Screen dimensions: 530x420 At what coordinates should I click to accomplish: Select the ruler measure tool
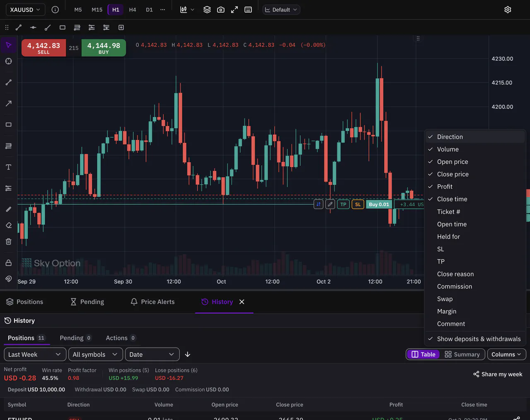coord(8,209)
